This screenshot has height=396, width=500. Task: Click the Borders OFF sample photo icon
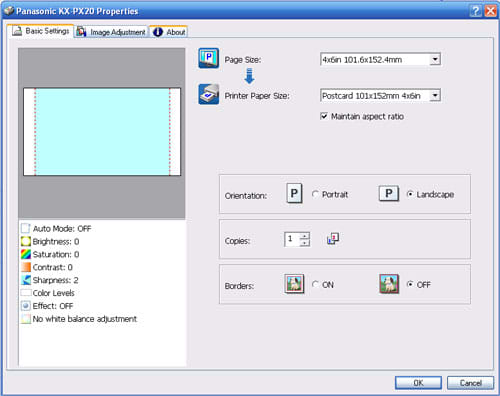(x=389, y=284)
